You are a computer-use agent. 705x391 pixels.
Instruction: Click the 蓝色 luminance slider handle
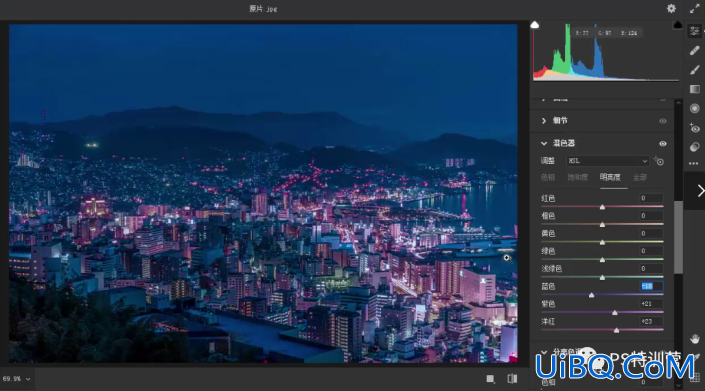point(591,295)
